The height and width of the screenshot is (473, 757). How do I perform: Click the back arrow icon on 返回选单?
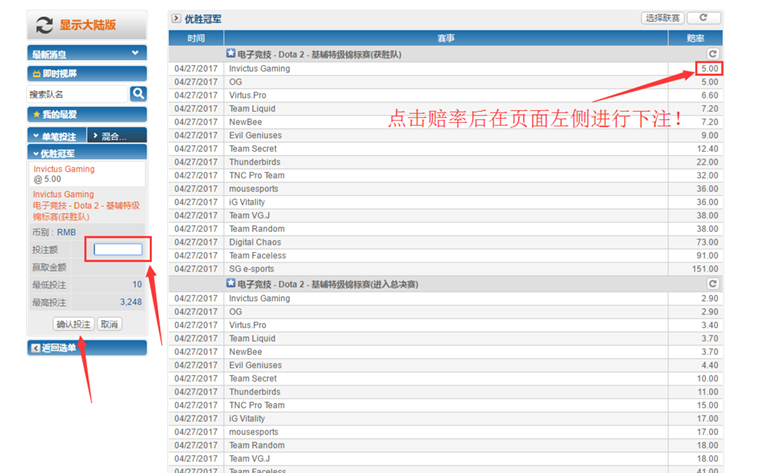point(36,348)
